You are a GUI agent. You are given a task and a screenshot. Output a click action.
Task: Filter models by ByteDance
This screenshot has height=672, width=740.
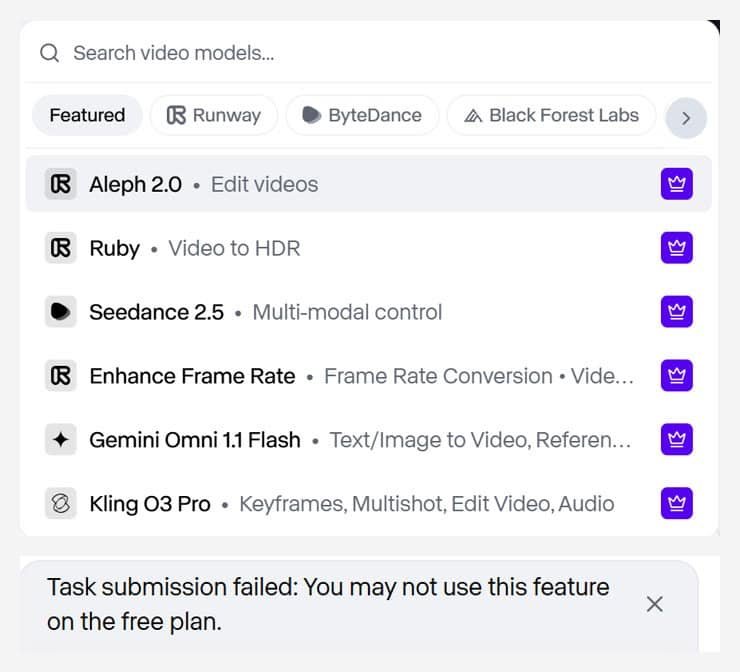(x=362, y=115)
